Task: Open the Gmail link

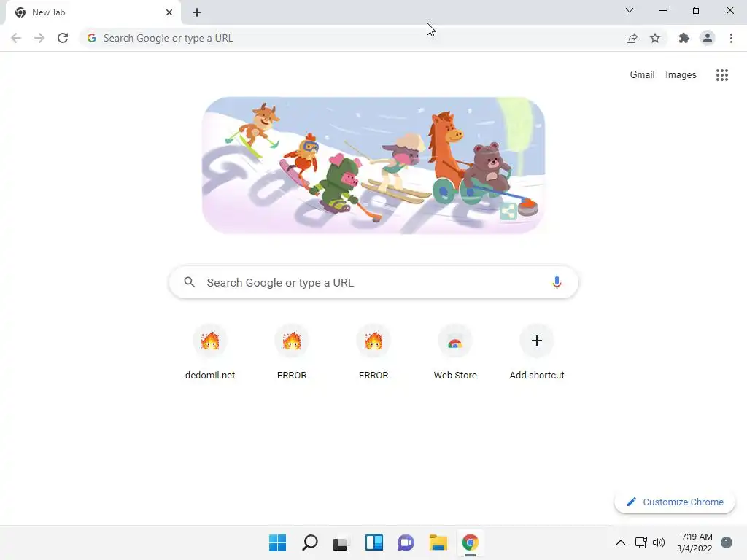Action: click(x=642, y=75)
